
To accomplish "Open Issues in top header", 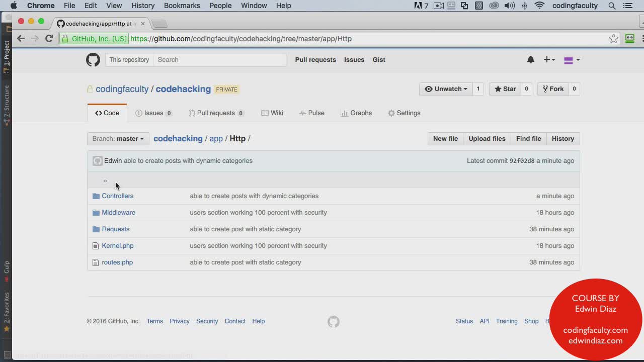I will pos(354,60).
